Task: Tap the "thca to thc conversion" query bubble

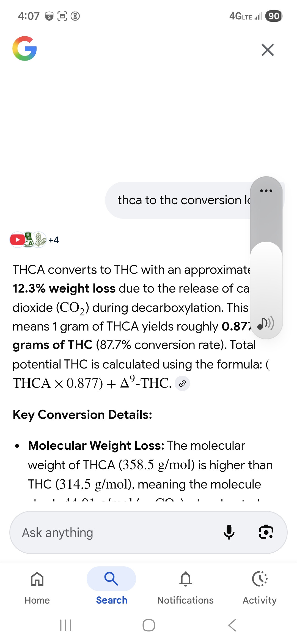Action: [x=179, y=200]
